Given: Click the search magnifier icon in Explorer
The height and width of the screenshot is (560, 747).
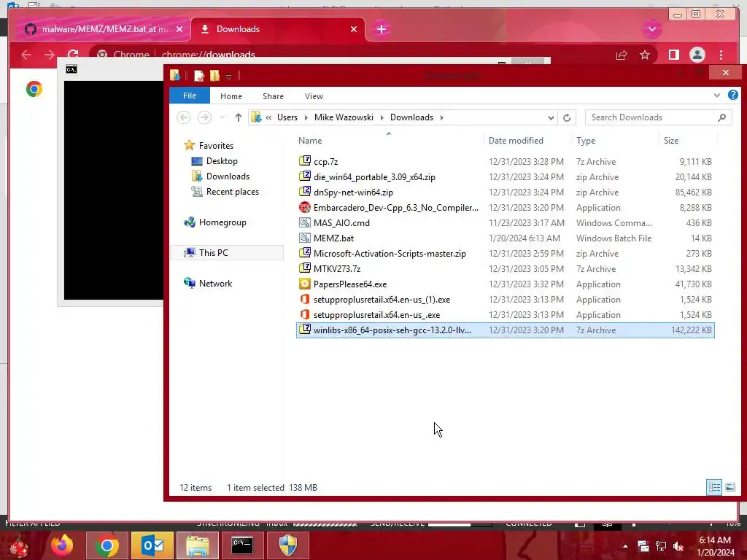Looking at the screenshot, I should coord(721,117).
